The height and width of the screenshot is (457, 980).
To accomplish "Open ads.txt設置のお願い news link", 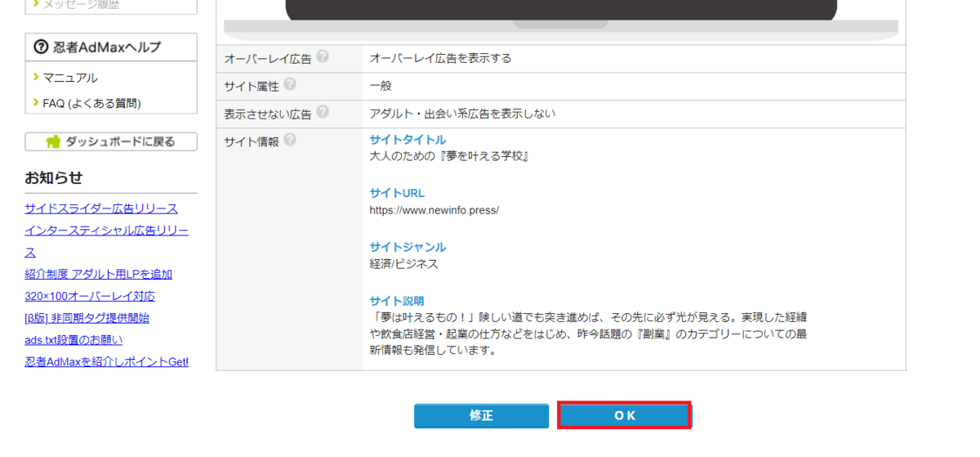I will coord(73,339).
